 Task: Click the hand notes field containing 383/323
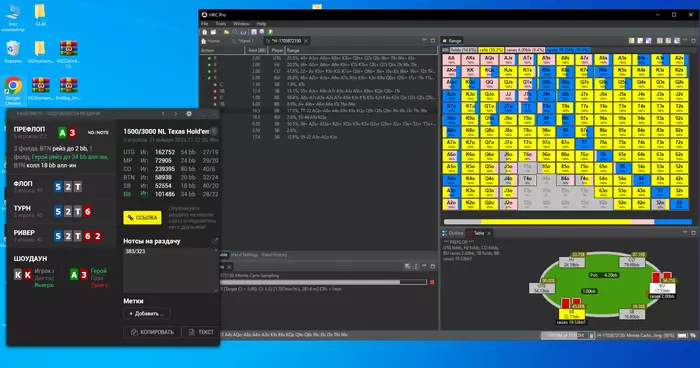tap(171, 270)
